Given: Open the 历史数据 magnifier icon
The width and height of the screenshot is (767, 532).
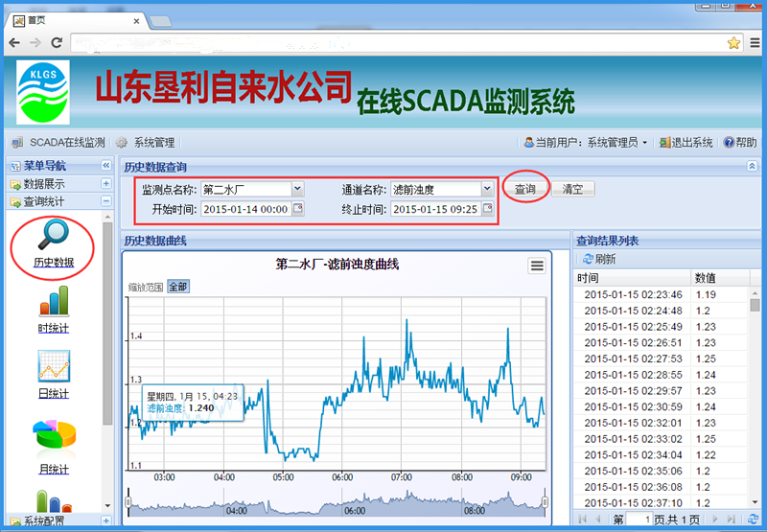Looking at the screenshot, I should (x=53, y=236).
